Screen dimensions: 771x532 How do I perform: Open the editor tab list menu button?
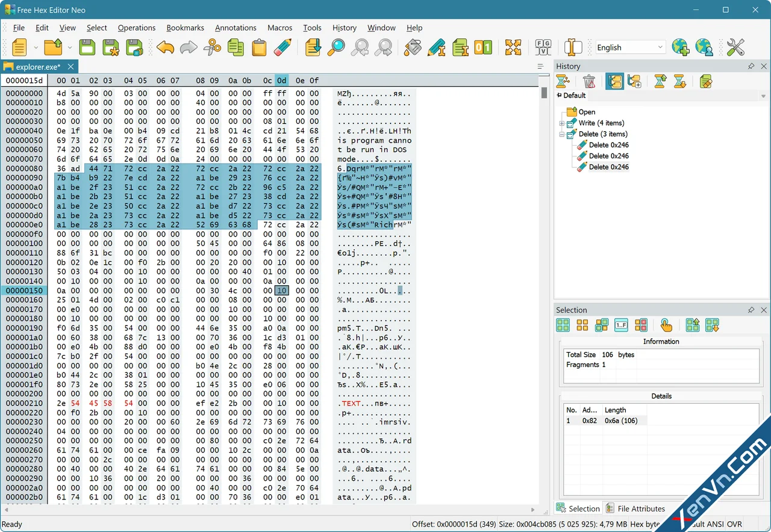click(x=540, y=66)
